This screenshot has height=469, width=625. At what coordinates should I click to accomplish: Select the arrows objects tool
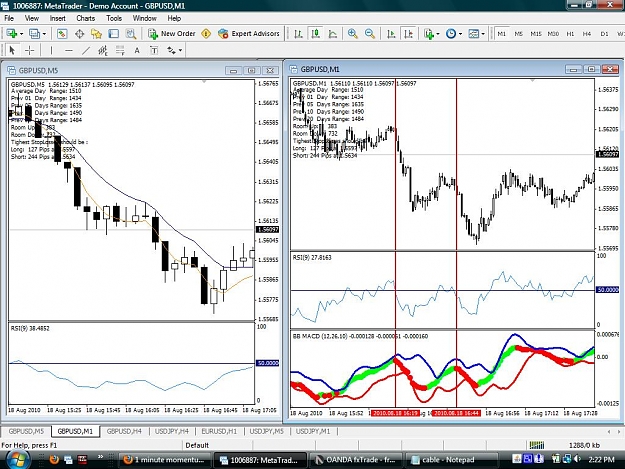[171, 50]
